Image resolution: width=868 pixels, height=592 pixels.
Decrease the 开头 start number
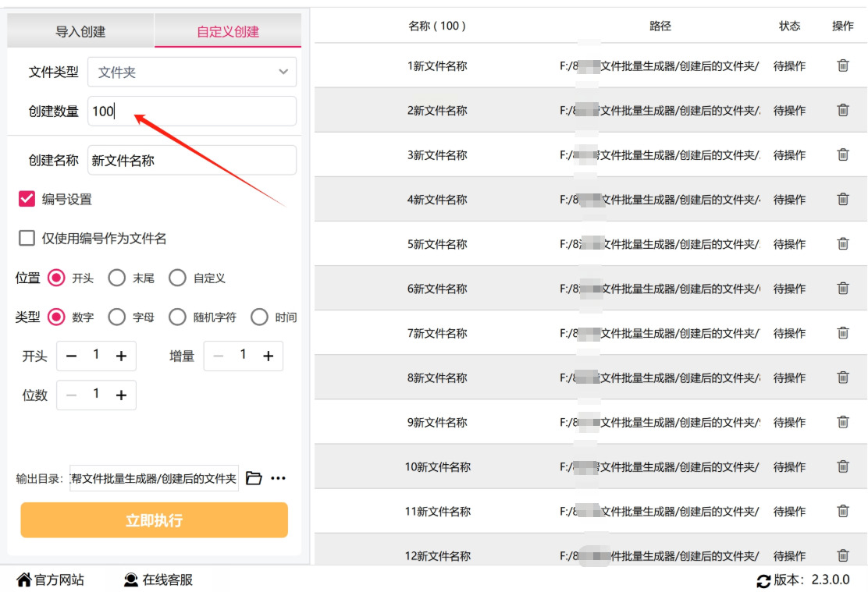coord(71,356)
